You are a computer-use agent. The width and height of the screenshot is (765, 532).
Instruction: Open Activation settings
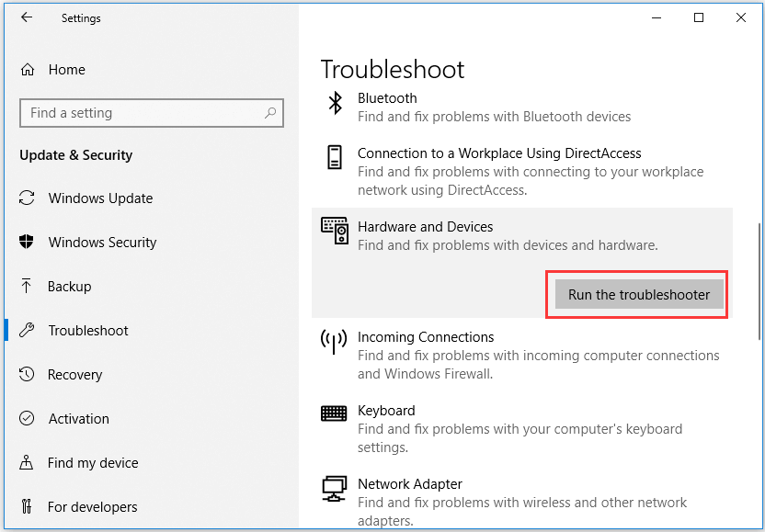(78, 419)
